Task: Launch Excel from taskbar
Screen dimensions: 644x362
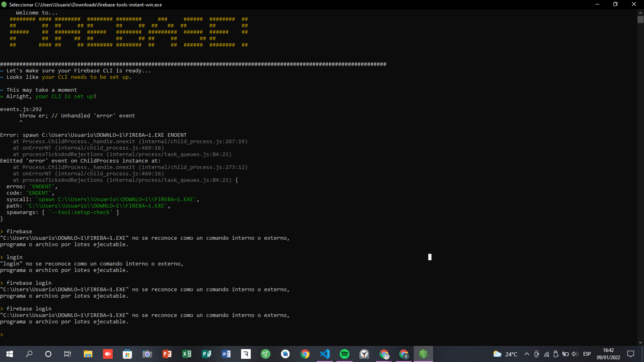Action: [x=186, y=354]
